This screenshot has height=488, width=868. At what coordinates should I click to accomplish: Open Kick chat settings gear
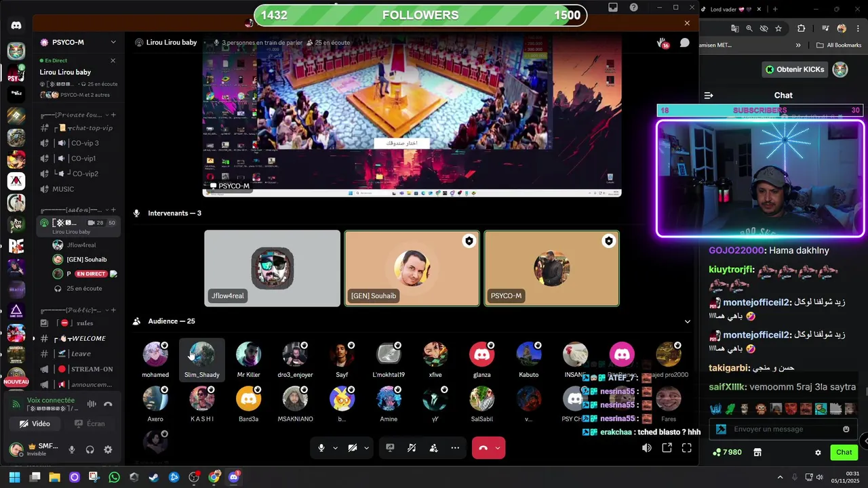[x=818, y=452]
